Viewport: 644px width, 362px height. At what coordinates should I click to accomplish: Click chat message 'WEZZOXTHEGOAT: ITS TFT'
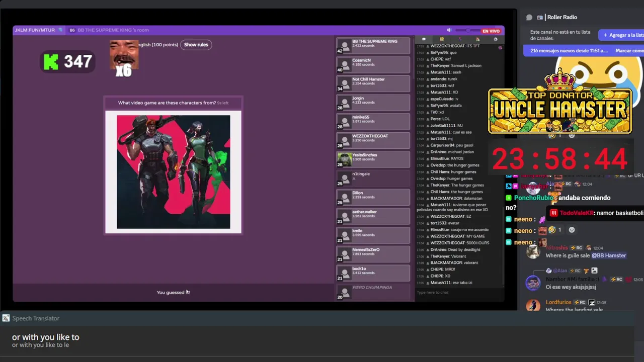[x=455, y=46]
